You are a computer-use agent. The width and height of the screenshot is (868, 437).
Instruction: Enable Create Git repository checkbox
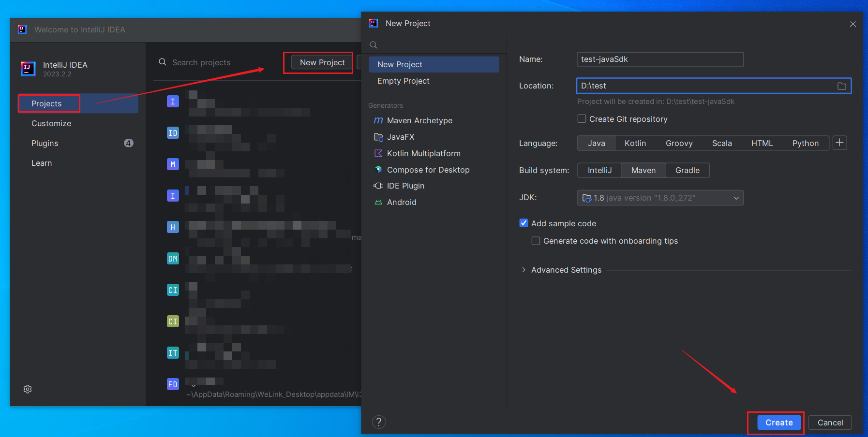(582, 118)
